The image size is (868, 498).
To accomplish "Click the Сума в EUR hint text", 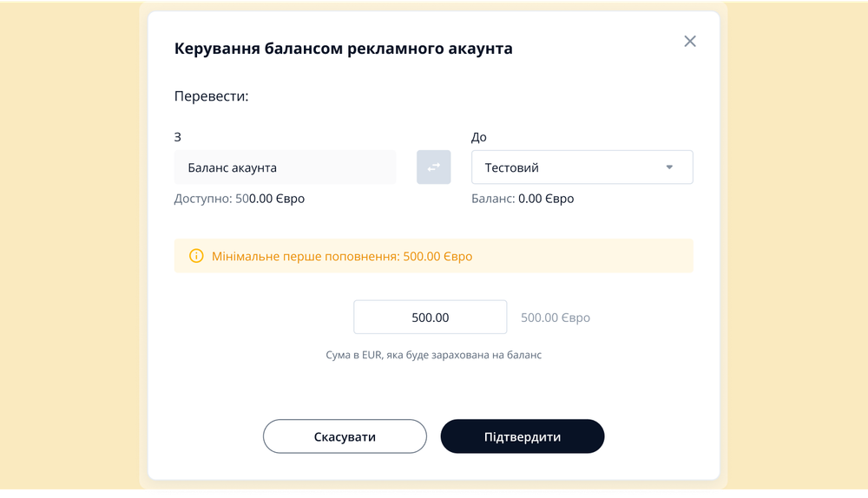I will [x=433, y=355].
